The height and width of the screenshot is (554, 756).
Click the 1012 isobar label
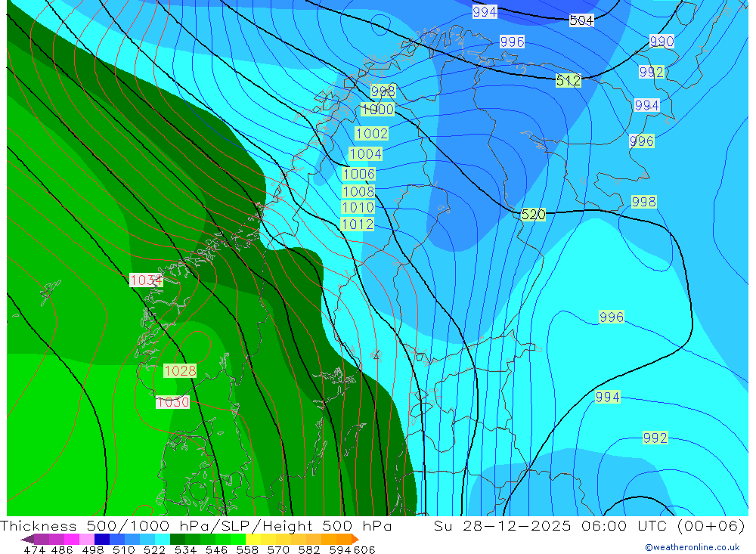[x=358, y=224]
